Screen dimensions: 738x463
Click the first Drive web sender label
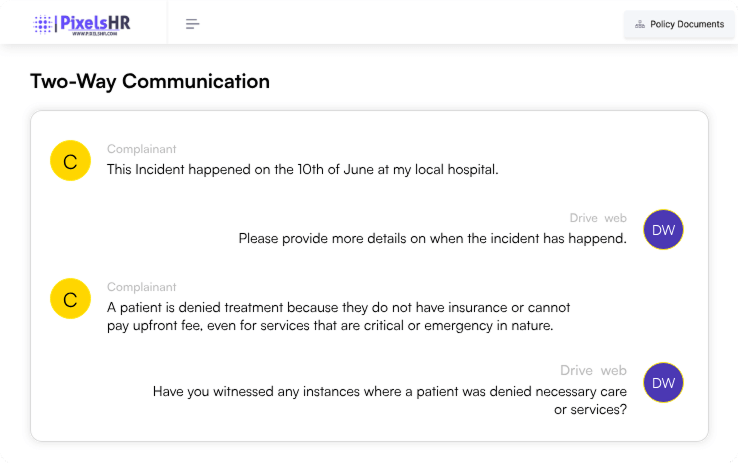tap(598, 218)
